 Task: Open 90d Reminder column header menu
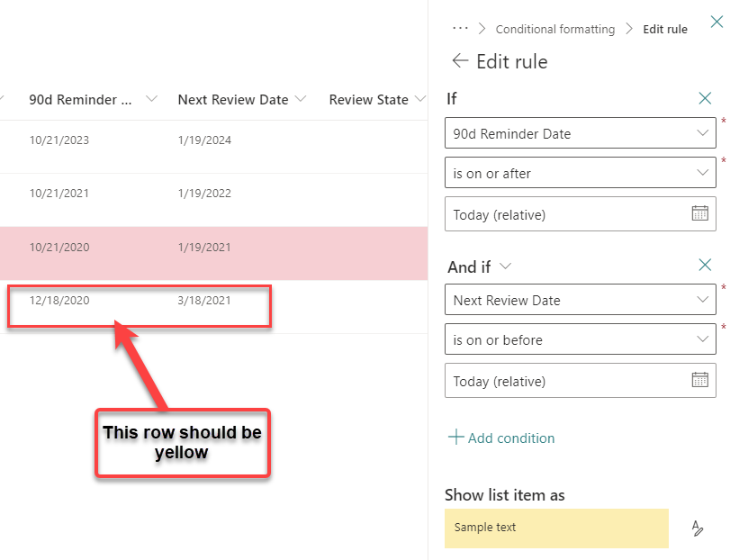click(150, 99)
